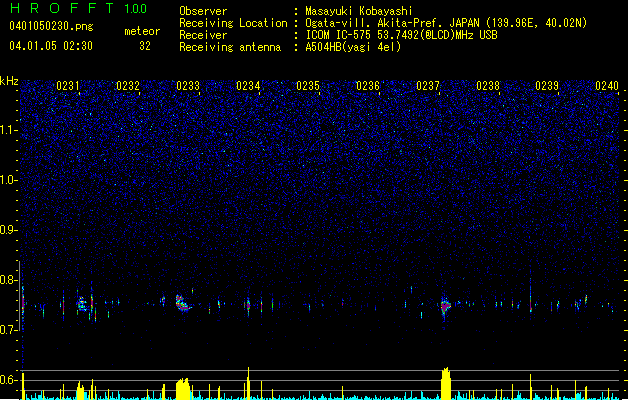Click the 0.7 kHz axis label
629x400 pixels.
click(x=9, y=330)
